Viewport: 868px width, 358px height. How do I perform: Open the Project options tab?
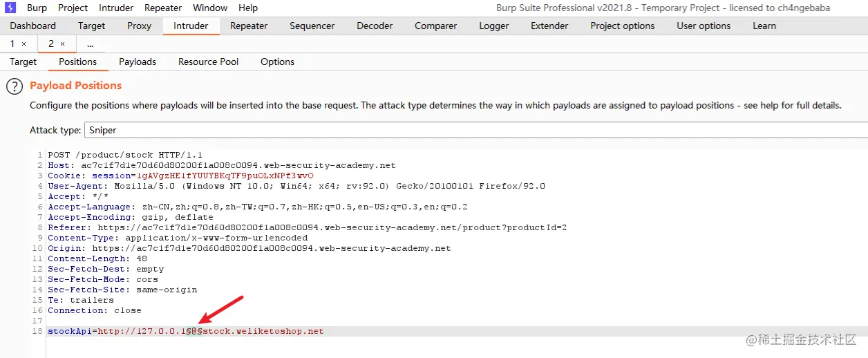coord(622,26)
